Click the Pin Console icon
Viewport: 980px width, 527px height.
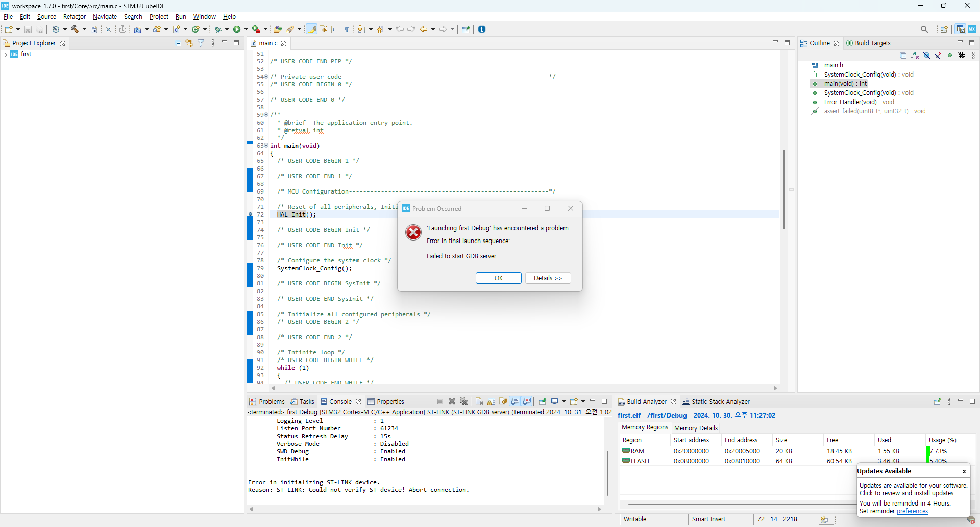pyautogui.click(x=543, y=401)
